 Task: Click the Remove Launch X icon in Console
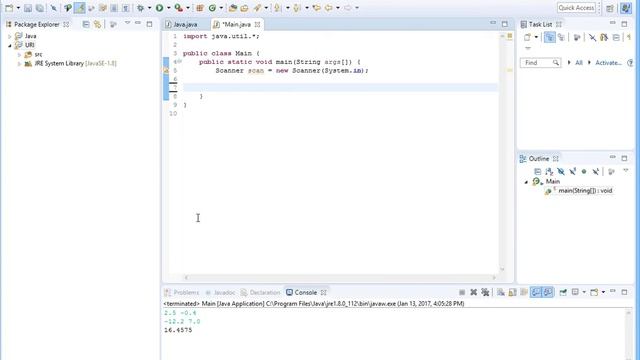[x=473, y=292]
